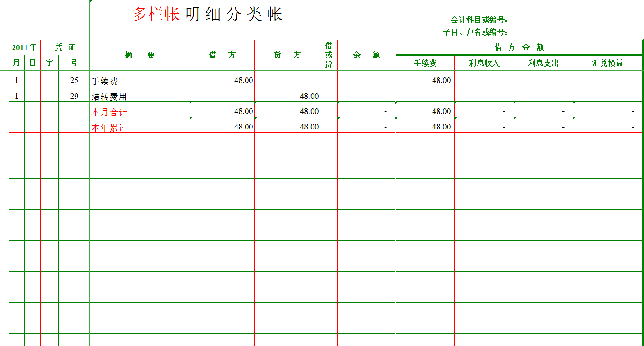This screenshot has width=644, height=346.
Task: Click the "余额" column header
Action: pos(365,54)
